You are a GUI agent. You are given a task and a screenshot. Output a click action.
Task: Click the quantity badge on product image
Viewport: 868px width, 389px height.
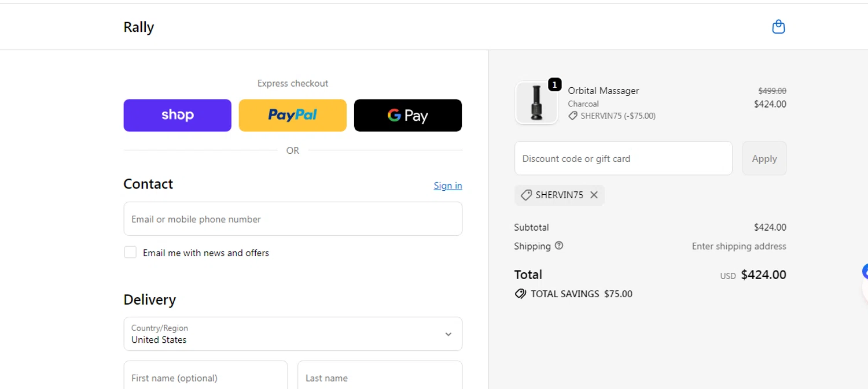[554, 85]
